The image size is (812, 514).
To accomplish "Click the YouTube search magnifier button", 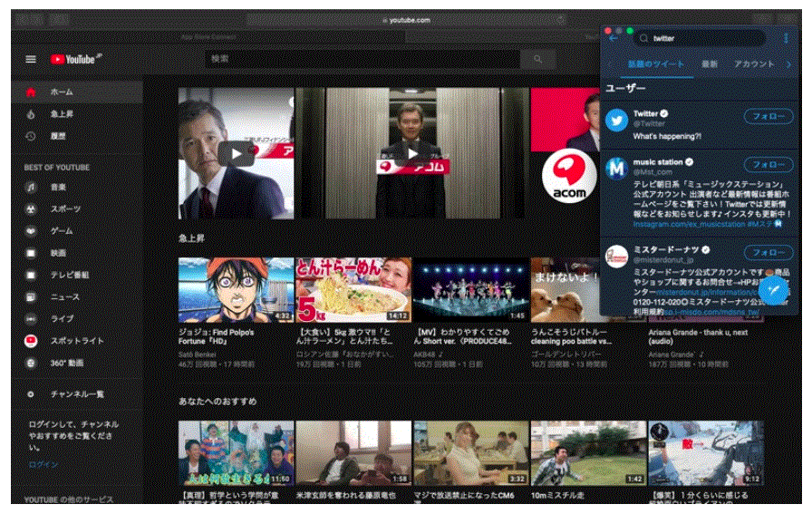I will click(x=538, y=59).
